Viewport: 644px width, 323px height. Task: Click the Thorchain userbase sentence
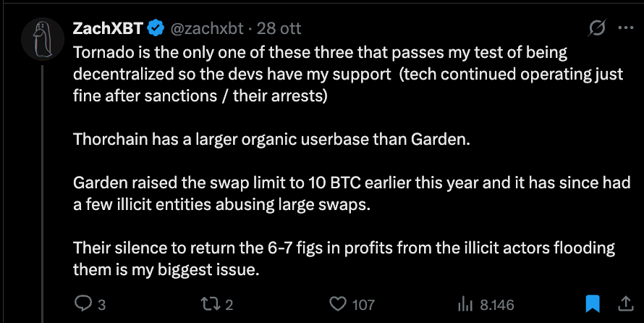(x=271, y=139)
